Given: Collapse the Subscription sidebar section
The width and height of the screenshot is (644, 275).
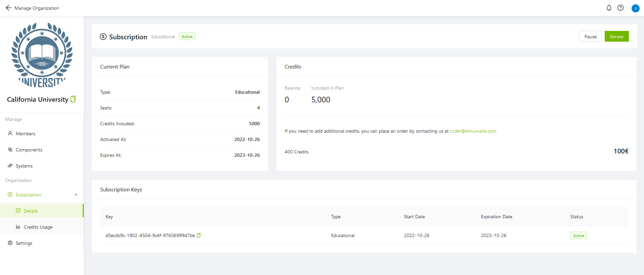Looking at the screenshot, I should click(76, 195).
